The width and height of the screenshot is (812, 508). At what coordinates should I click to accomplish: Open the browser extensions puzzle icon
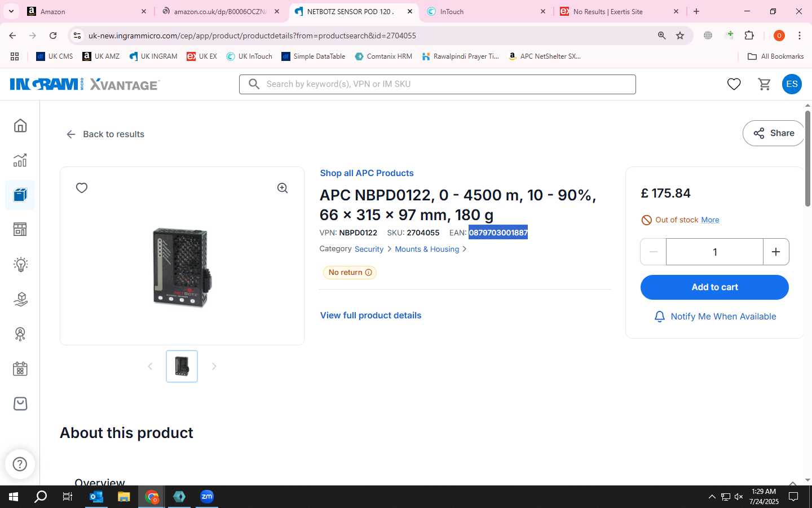click(x=749, y=36)
